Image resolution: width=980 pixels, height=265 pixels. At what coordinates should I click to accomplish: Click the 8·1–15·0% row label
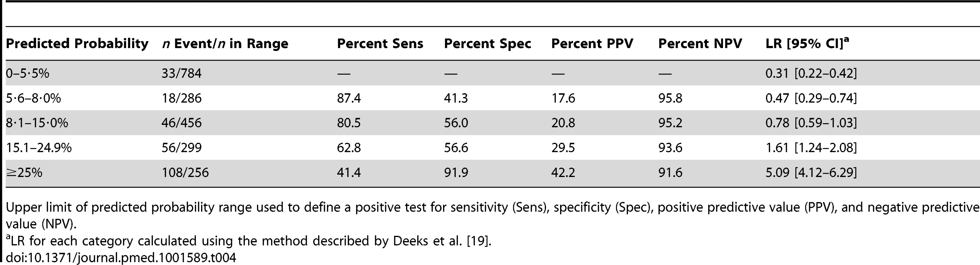tap(37, 123)
